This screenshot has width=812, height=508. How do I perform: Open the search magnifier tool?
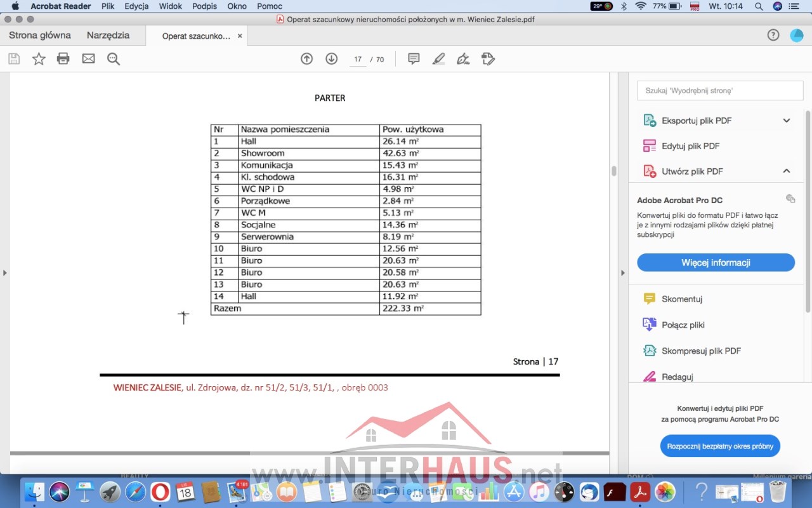coord(114,59)
